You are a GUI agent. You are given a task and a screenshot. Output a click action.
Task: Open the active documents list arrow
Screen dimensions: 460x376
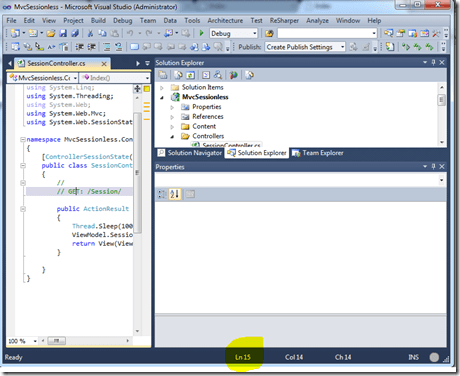pyautogui.click(x=147, y=63)
